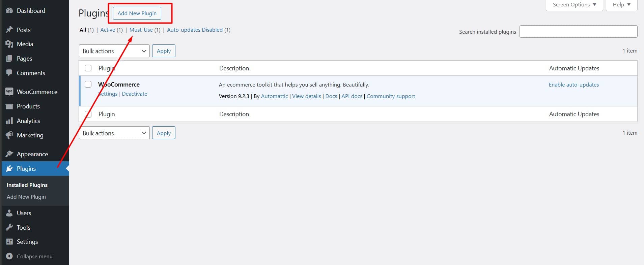
Task: Click the Dashboard gauge icon
Action: pos(9,11)
